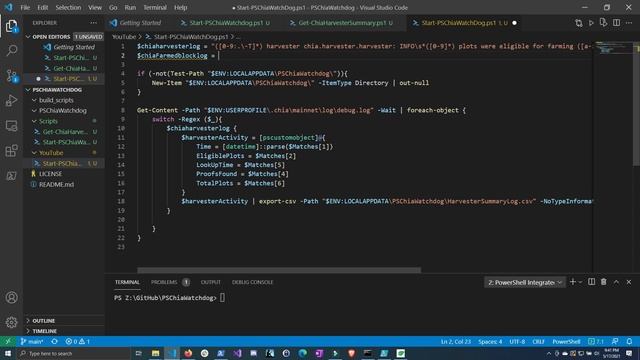Run the PowerShell script with play icon

pos(591,23)
